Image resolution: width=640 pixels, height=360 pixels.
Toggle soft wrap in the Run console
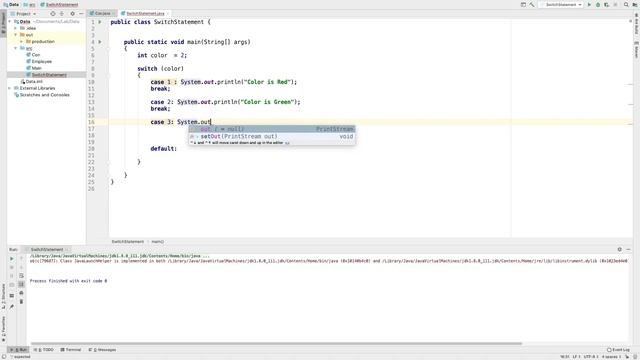(x=22, y=276)
